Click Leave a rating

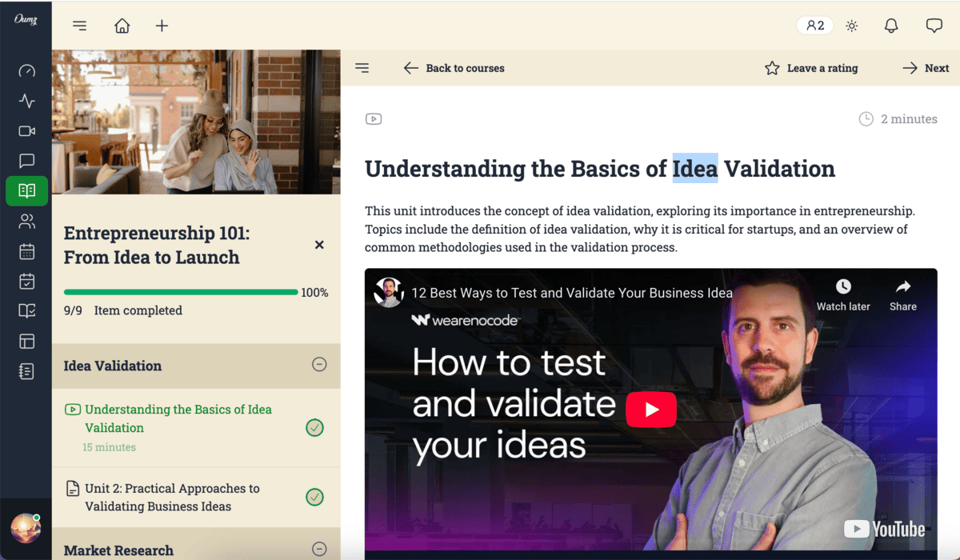[x=811, y=68]
